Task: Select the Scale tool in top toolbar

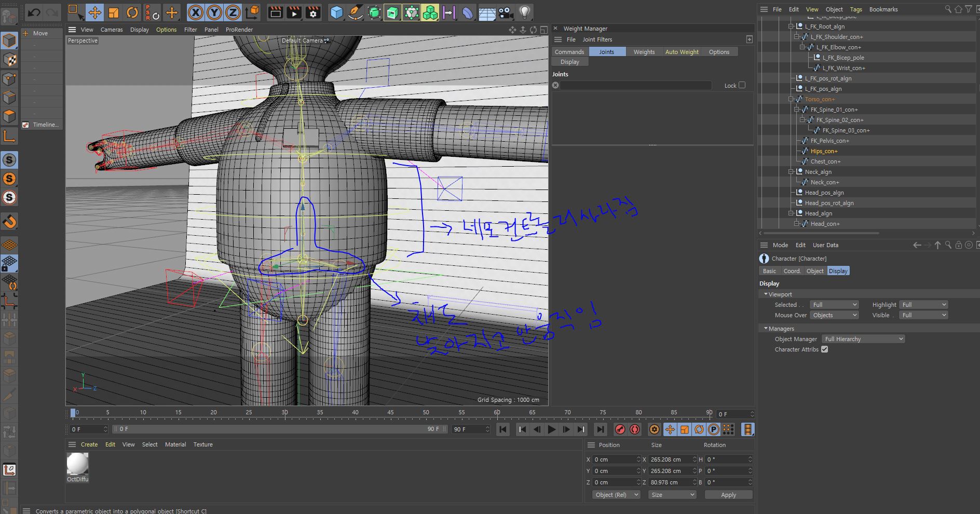Action: (114, 12)
